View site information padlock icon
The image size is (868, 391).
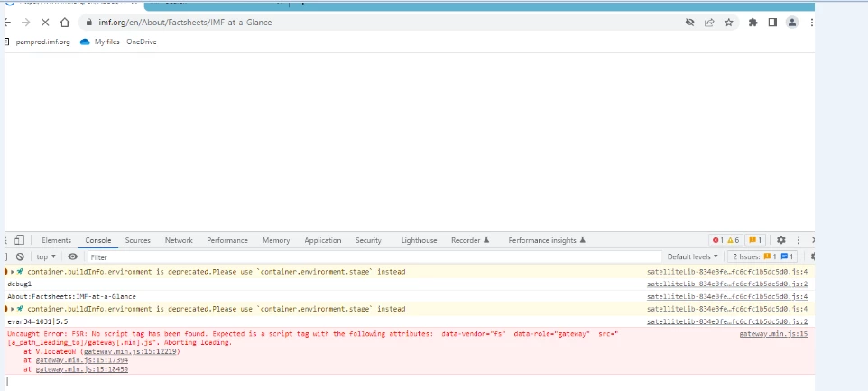[88, 23]
